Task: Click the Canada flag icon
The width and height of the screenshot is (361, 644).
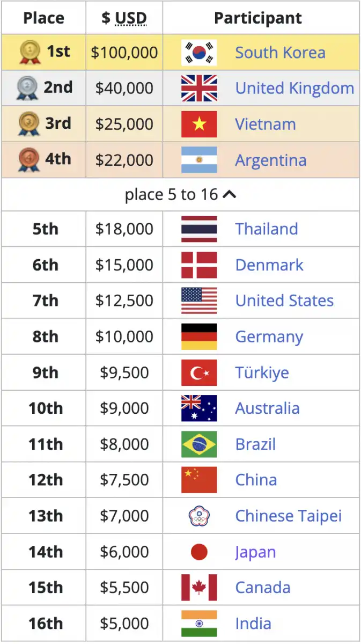Action: point(199,588)
